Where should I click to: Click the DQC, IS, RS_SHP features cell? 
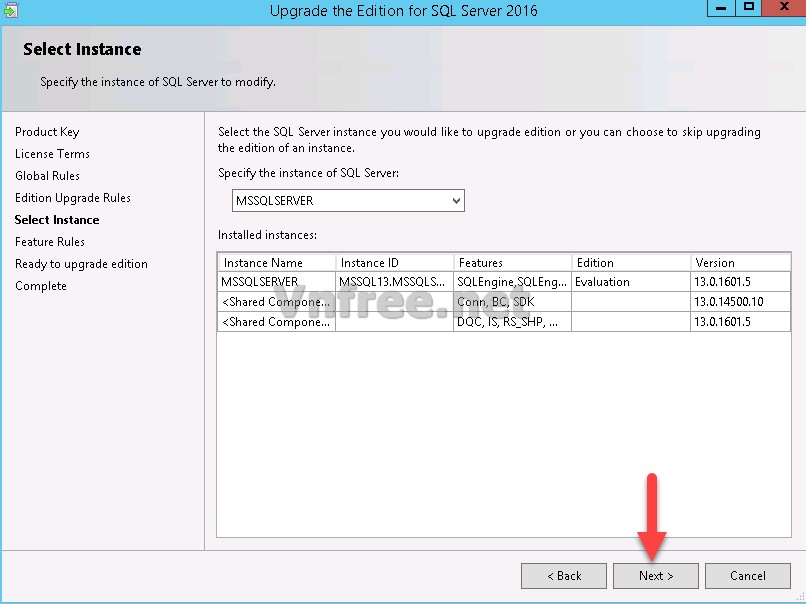pyautogui.click(x=512, y=322)
